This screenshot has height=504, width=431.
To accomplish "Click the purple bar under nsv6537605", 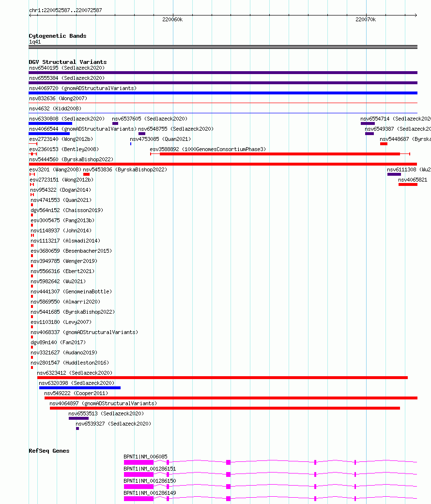I will coord(115,123).
